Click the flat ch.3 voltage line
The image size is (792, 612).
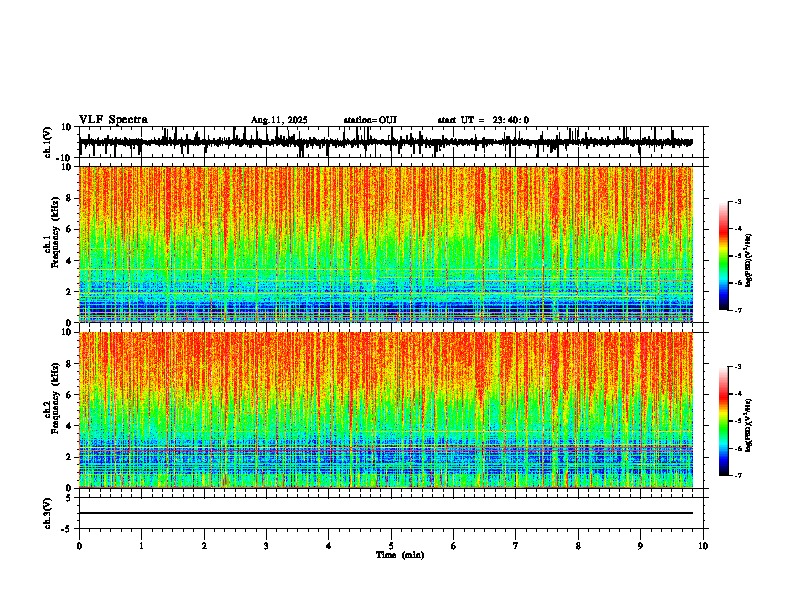pos(386,513)
